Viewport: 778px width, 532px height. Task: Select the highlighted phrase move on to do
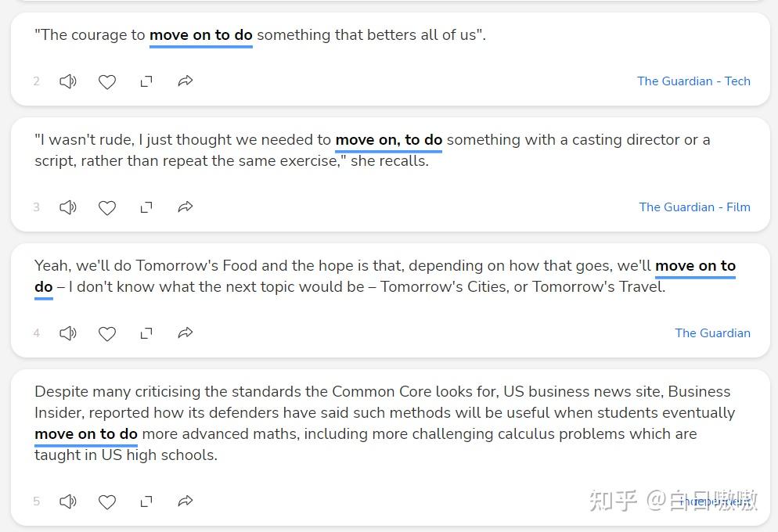click(200, 34)
